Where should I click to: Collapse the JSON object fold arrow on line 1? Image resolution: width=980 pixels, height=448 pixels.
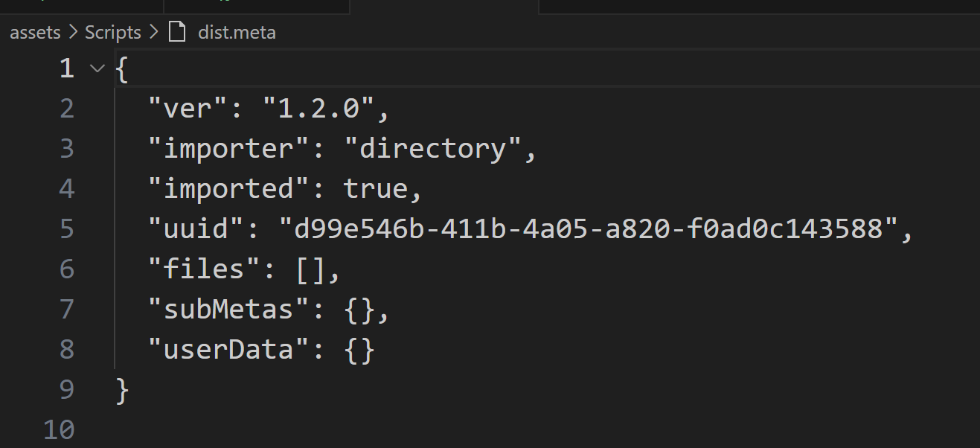click(x=97, y=69)
